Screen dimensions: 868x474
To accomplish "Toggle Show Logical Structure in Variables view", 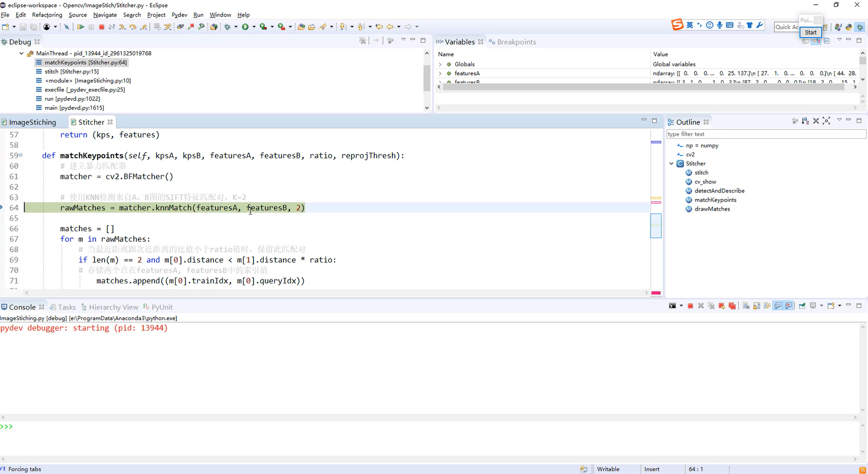I will [x=816, y=41].
